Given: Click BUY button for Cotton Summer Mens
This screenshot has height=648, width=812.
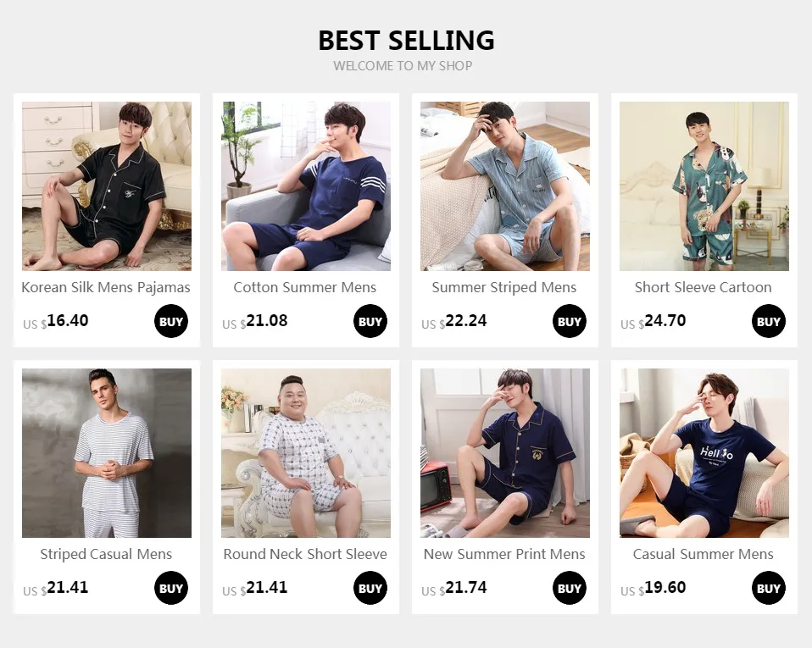Looking at the screenshot, I should pyautogui.click(x=370, y=321).
